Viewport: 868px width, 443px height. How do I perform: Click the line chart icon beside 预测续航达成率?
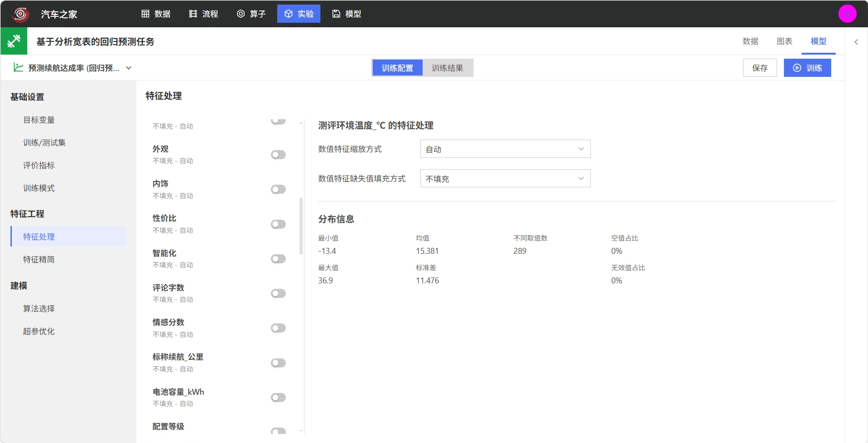pos(18,67)
